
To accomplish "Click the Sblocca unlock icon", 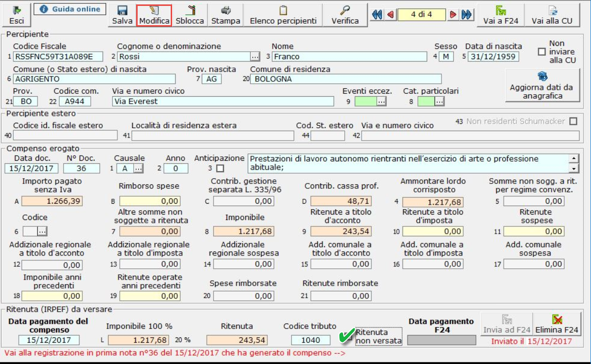I will coord(189,10).
